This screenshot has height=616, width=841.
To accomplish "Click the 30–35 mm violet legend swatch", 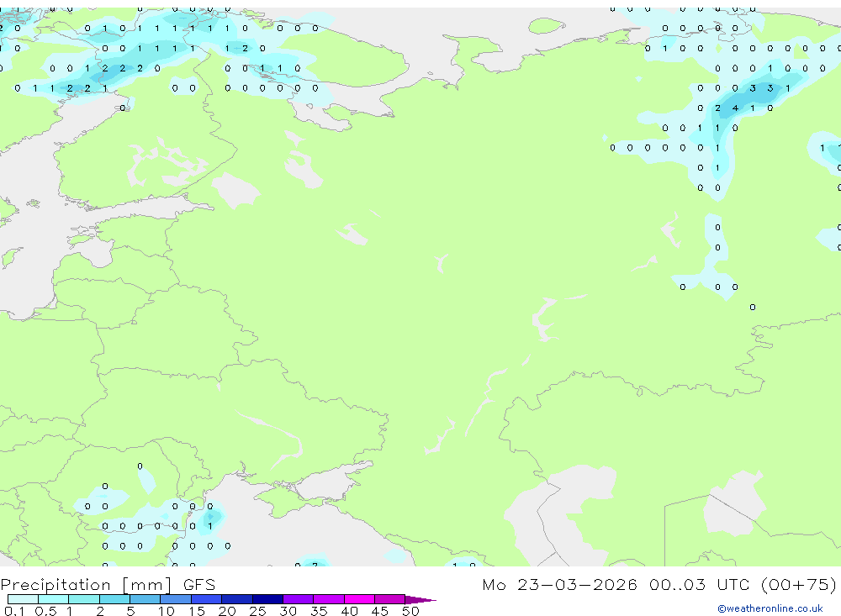I will point(299,599).
